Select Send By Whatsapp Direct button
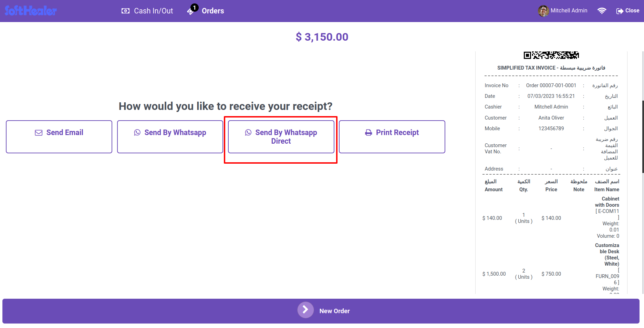 (x=281, y=137)
